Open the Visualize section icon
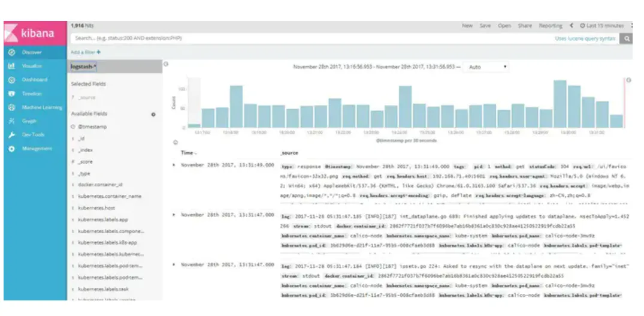Image resolution: width=644 pixels, height=316 pixels. [12, 66]
